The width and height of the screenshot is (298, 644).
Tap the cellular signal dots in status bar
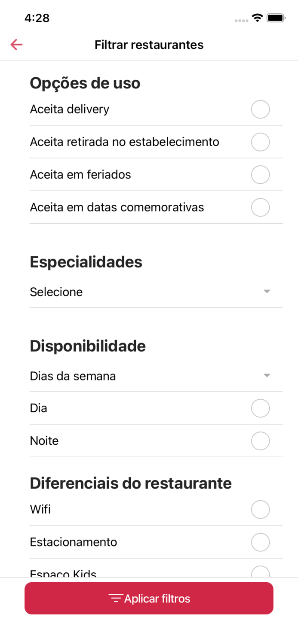240,19
